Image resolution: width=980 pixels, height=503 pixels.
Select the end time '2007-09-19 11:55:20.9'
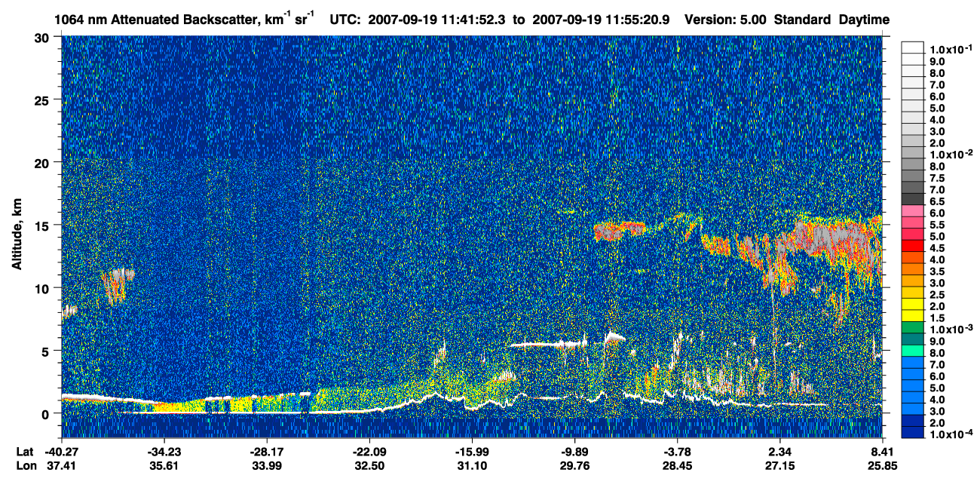[602, 20]
